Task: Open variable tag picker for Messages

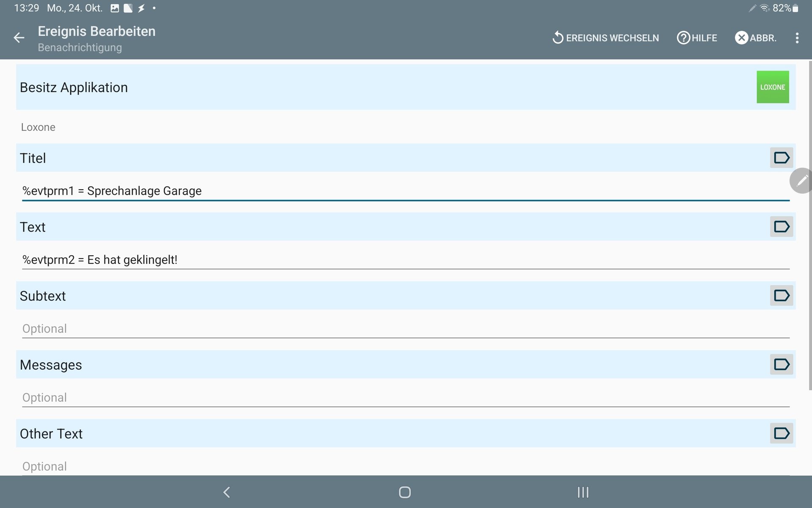Action: click(x=781, y=364)
